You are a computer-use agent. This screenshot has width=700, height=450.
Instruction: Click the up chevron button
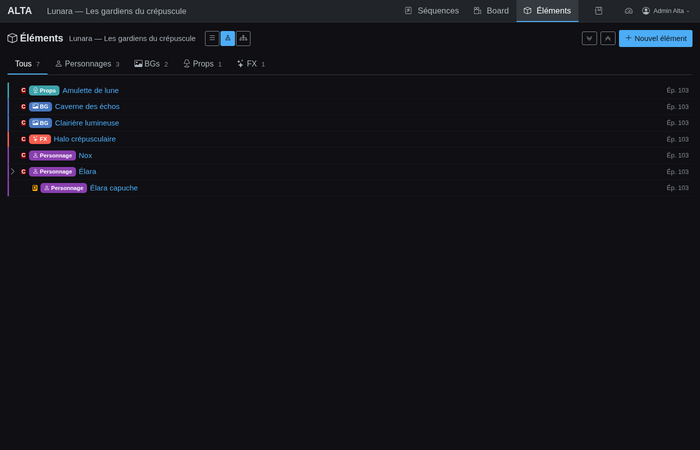click(x=608, y=38)
